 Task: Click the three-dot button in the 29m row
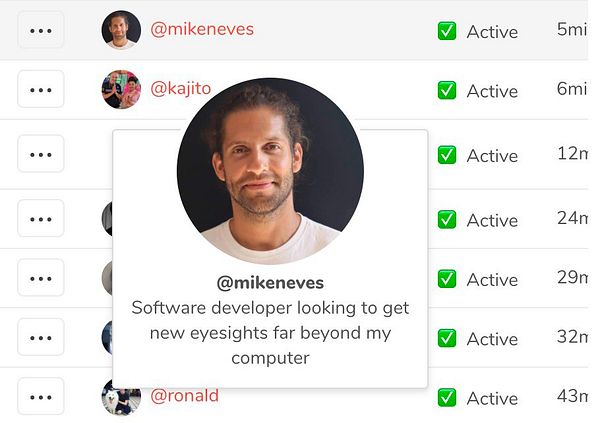click(41, 278)
